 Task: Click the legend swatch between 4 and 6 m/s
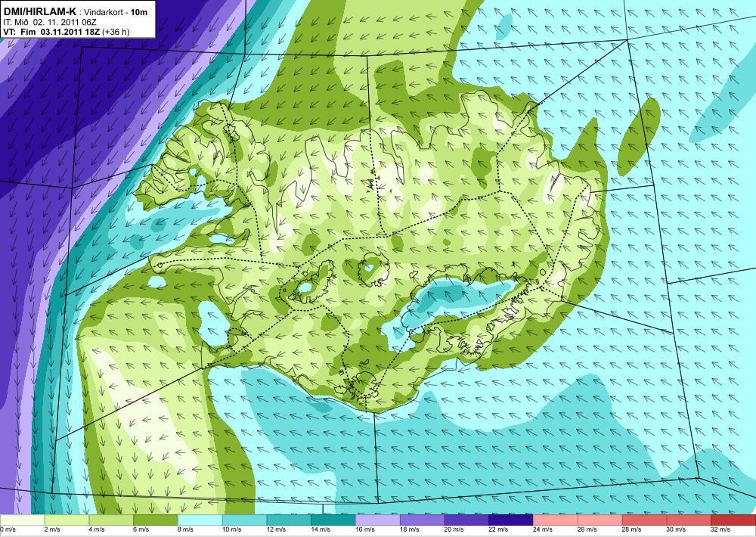(x=111, y=520)
